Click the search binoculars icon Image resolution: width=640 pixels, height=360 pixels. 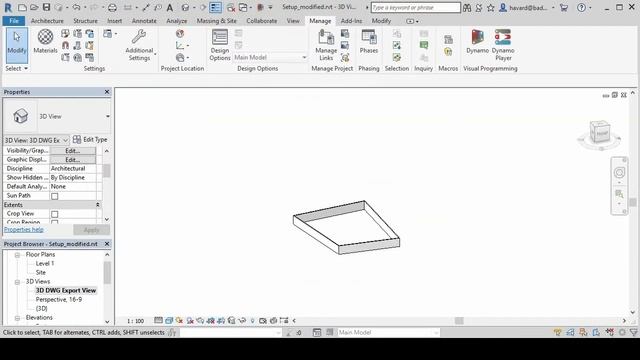(x=467, y=7)
